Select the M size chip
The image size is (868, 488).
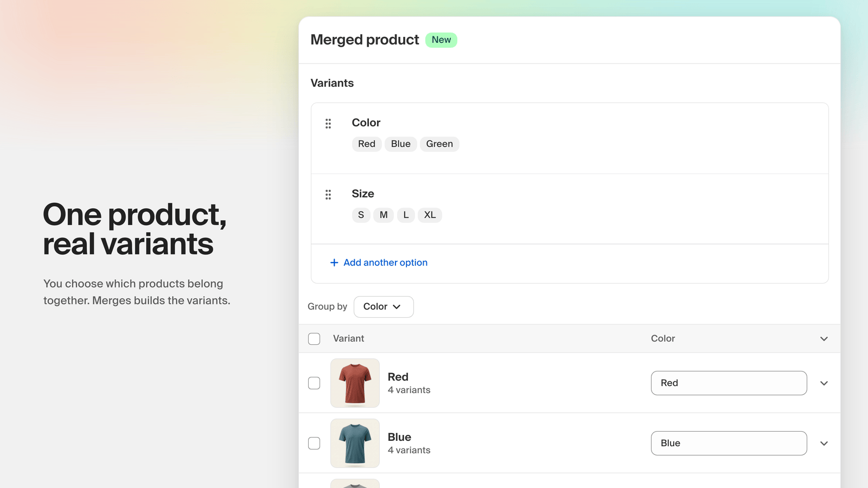coord(384,215)
